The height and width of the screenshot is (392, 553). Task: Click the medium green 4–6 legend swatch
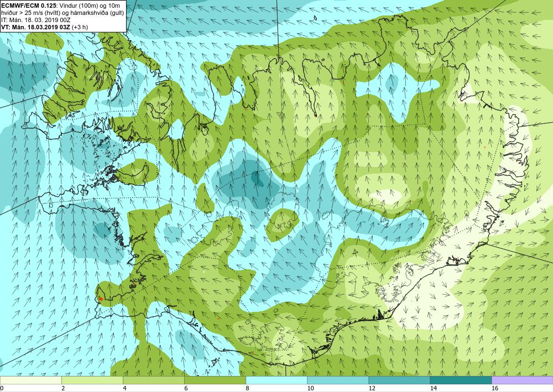click(153, 380)
